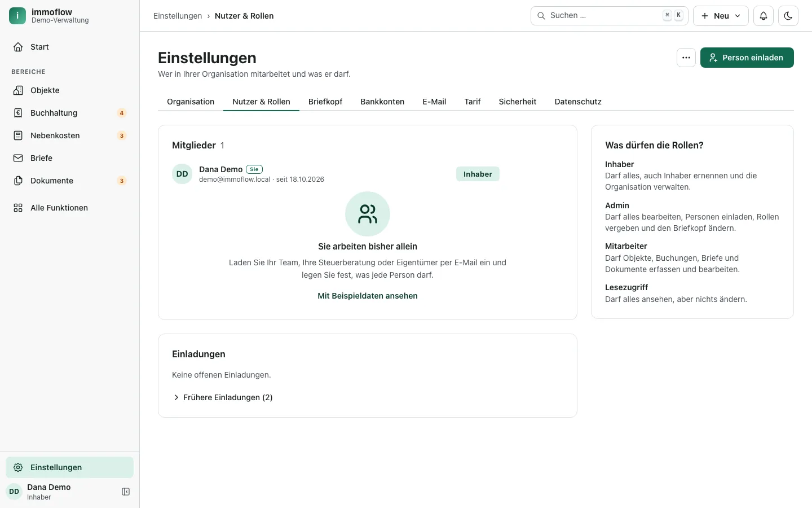Click the Mitarbeiter role heading
Viewport: 812px width, 508px height.
pos(626,246)
